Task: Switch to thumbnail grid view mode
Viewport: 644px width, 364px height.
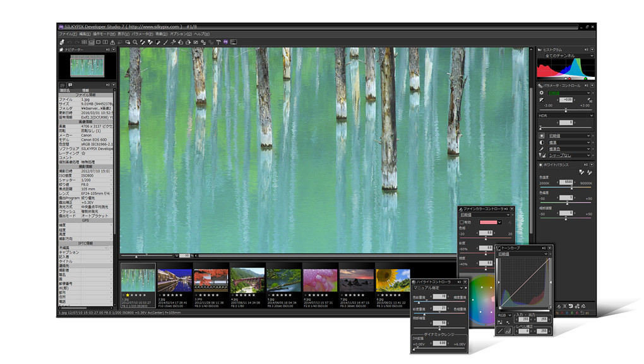Action: coord(84,42)
